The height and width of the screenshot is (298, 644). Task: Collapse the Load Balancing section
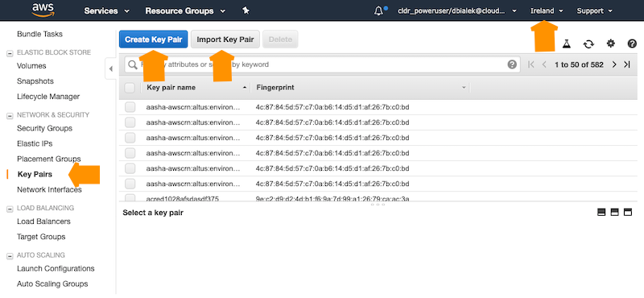10,209
